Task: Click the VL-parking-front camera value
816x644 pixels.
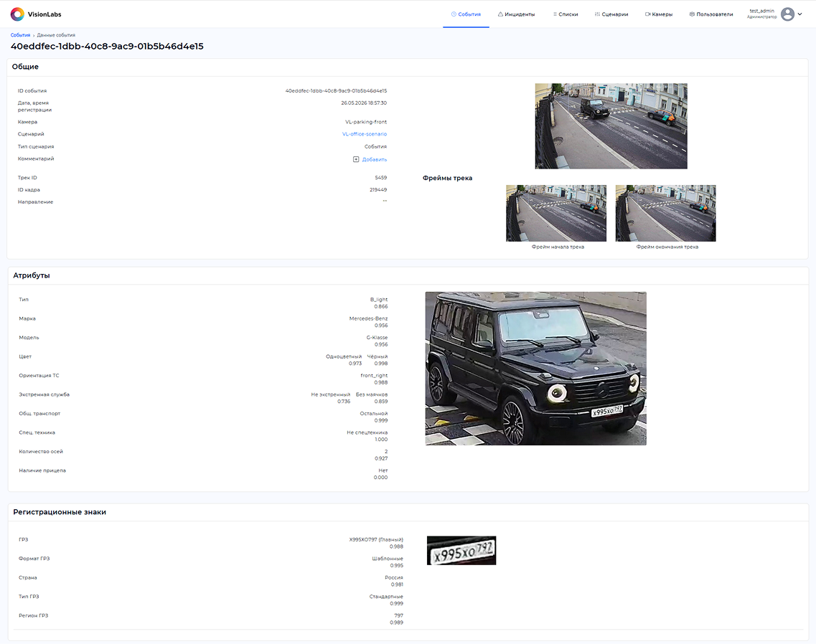Action: (366, 122)
